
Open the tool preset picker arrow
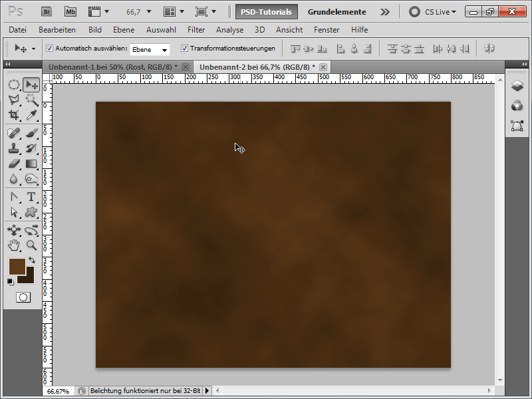click(33, 49)
